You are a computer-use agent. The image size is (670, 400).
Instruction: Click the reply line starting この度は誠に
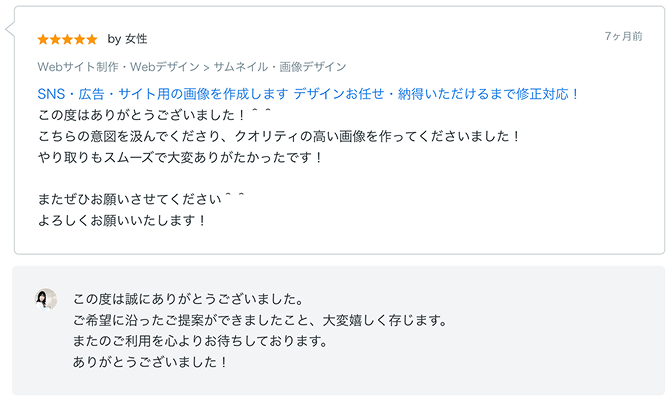[x=187, y=299]
